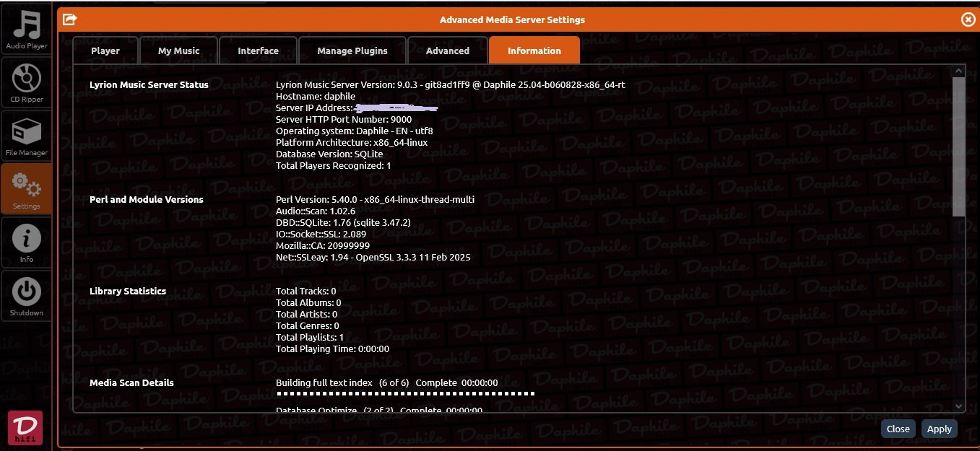Click the Database Version: SQLite text

coord(329,154)
